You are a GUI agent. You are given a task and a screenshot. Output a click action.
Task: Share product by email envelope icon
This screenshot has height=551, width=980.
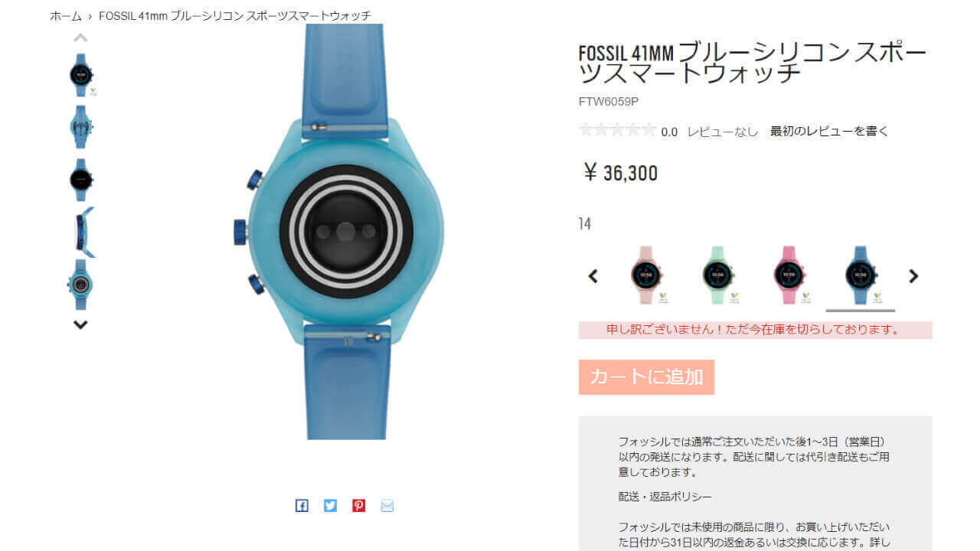387,505
